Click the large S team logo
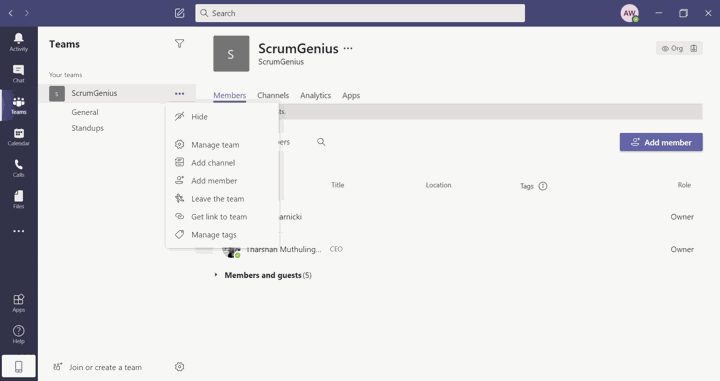The height and width of the screenshot is (381, 720). [231, 54]
